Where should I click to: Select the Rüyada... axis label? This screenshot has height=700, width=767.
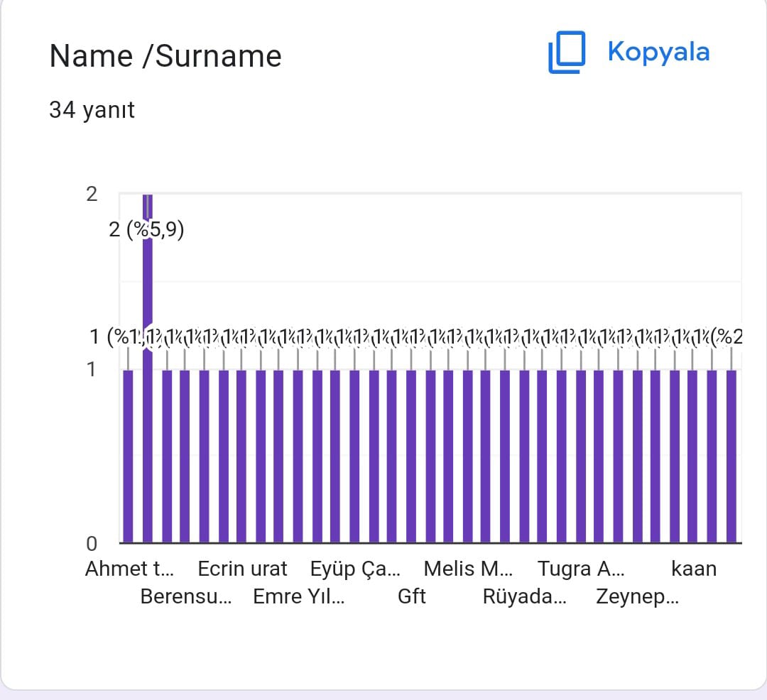coord(525,596)
